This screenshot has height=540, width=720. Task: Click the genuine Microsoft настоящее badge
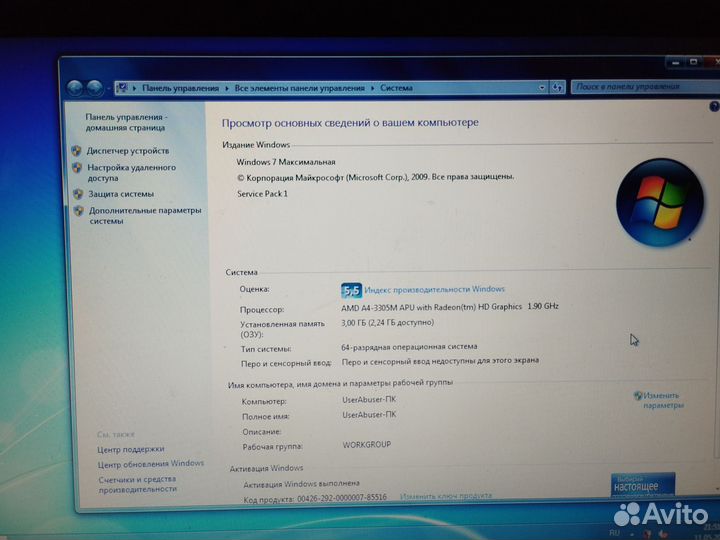pyautogui.click(x=643, y=485)
